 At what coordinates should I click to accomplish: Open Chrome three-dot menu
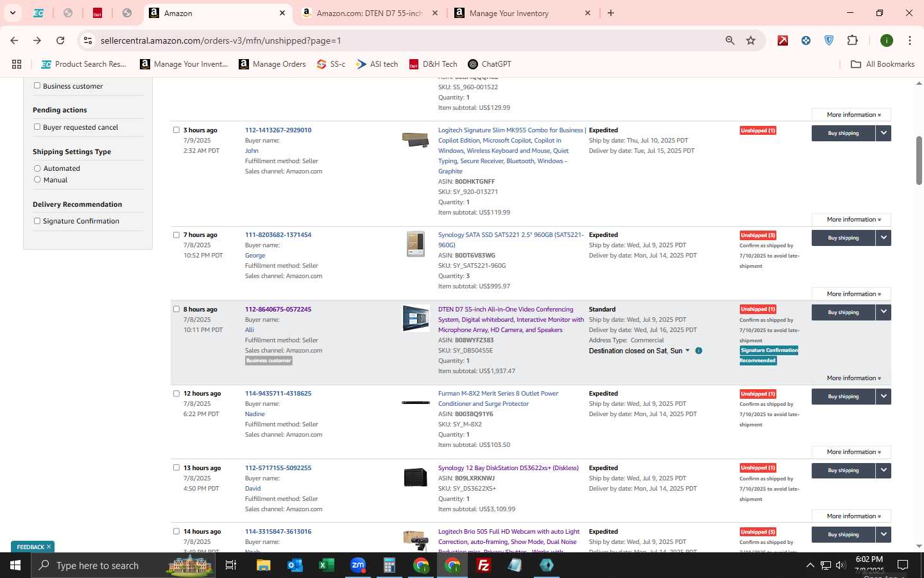(x=909, y=40)
